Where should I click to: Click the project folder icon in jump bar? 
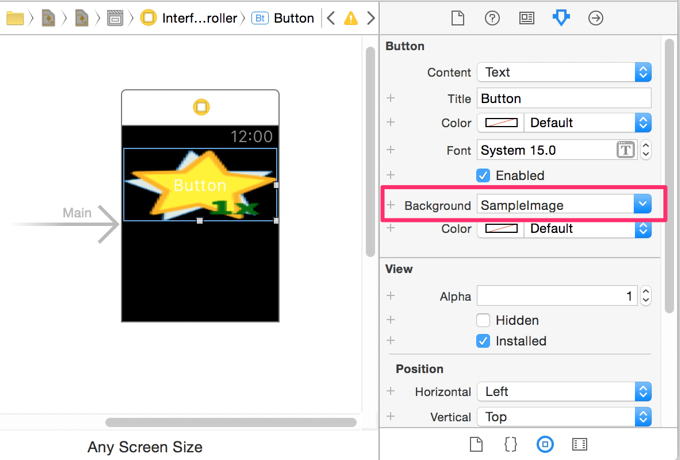tap(15, 18)
